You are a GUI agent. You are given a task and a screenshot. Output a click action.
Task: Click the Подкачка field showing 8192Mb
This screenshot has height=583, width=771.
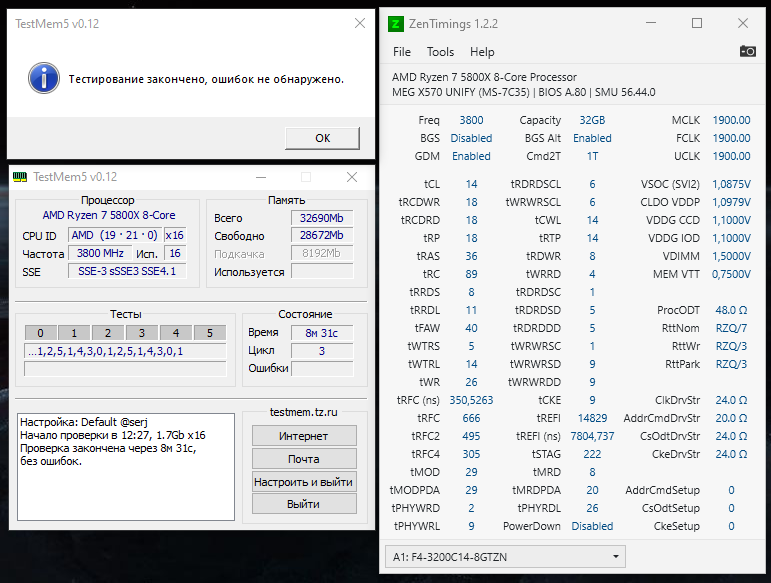tap(322, 253)
